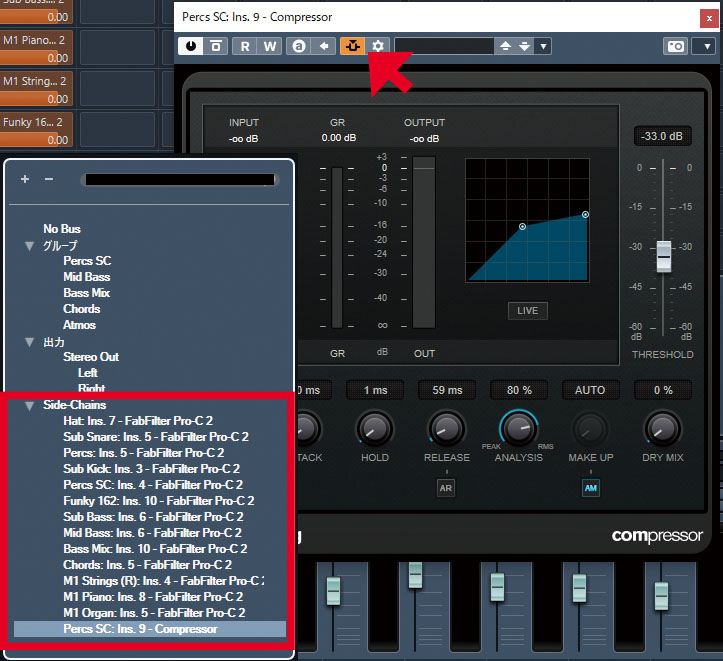Click the 80 % analysis value field

(x=519, y=390)
